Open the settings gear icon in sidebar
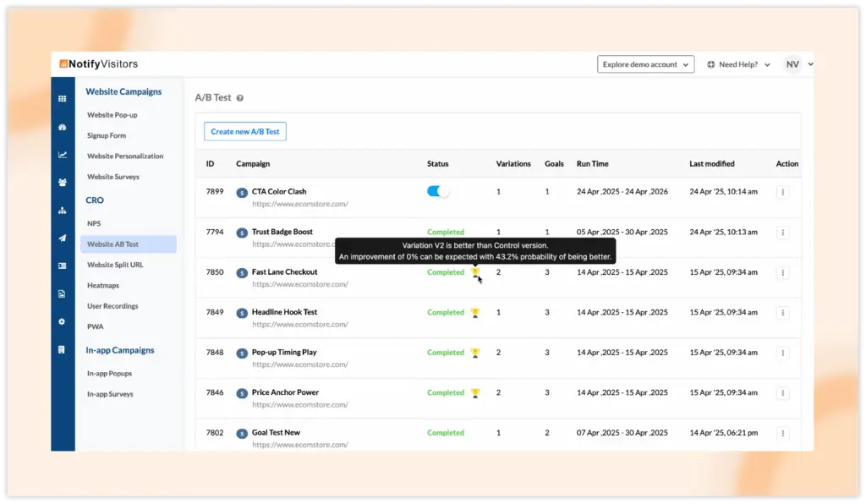The image size is (866, 504). tap(62, 321)
